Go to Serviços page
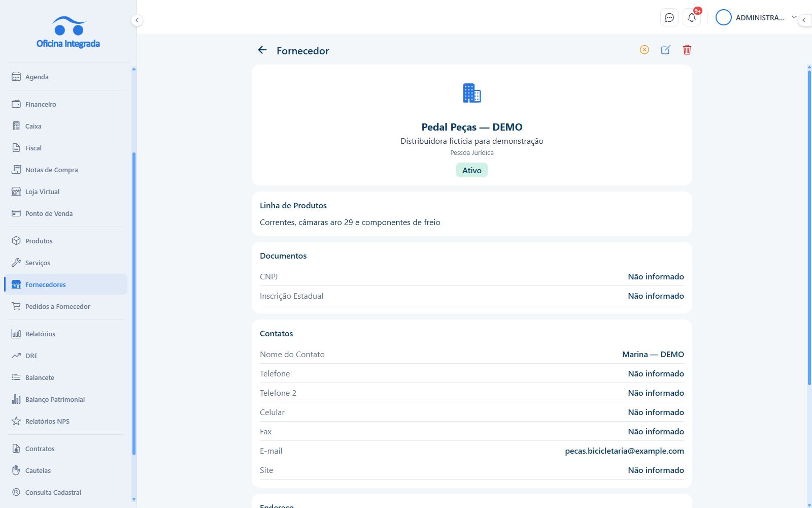The height and width of the screenshot is (508, 812). point(66,263)
